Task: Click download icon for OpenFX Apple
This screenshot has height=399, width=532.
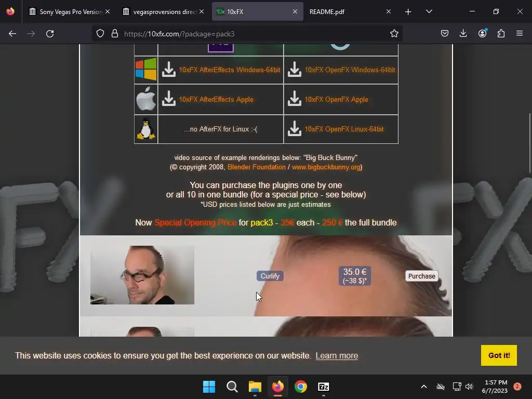Action: [x=295, y=99]
